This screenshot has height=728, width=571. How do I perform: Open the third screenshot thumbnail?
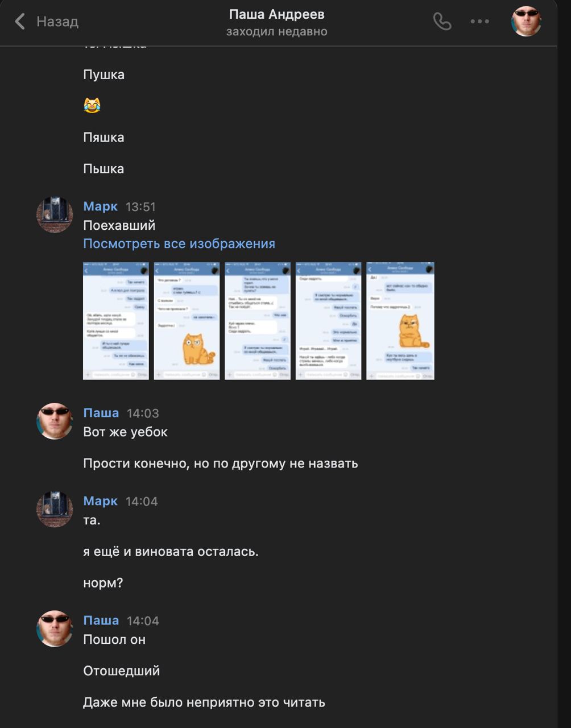tap(258, 321)
